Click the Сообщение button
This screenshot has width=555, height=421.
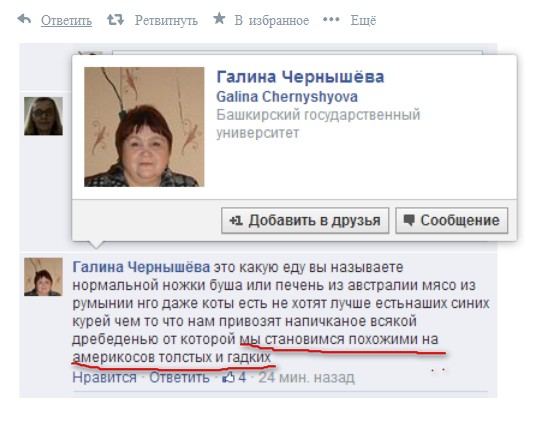click(452, 221)
